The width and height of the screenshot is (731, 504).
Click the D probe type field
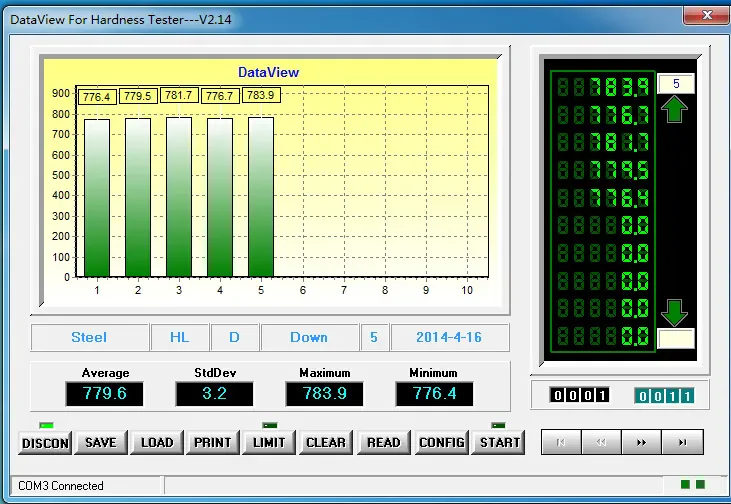click(x=234, y=337)
